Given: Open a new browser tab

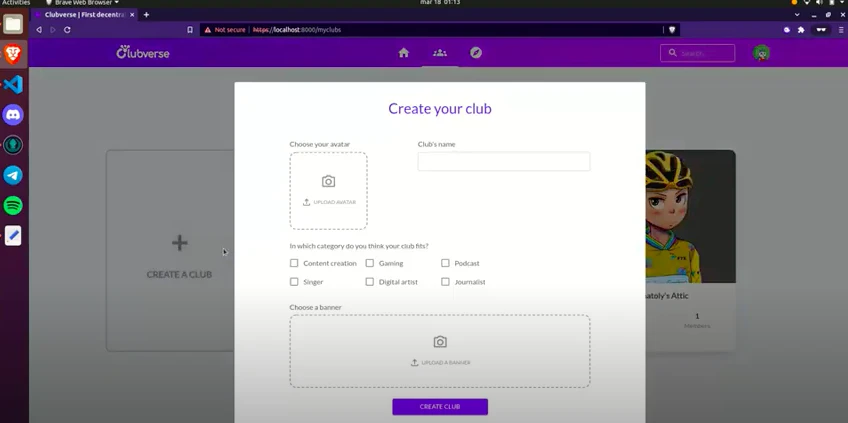Looking at the screenshot, I should point(146,15).
